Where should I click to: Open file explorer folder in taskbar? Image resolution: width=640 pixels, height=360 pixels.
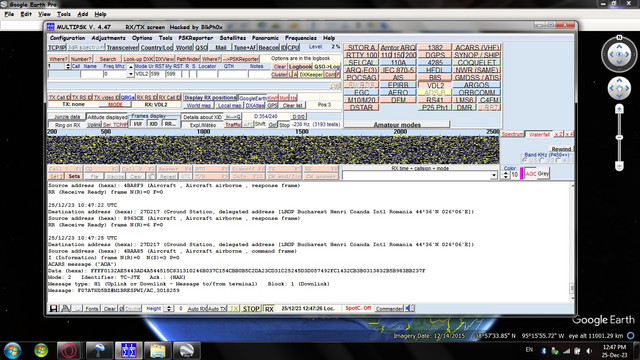click(158, 351)
